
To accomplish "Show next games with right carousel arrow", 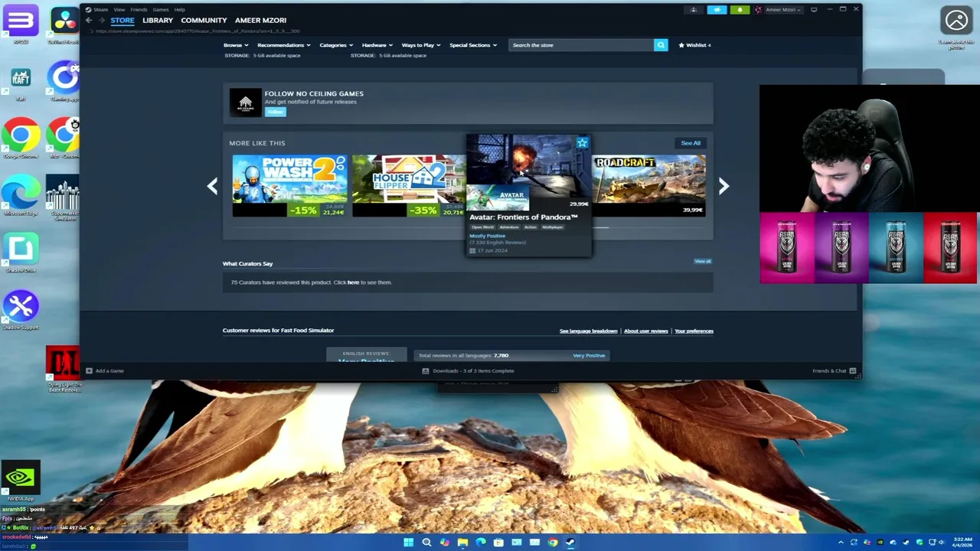I will (x=724, y=186).
